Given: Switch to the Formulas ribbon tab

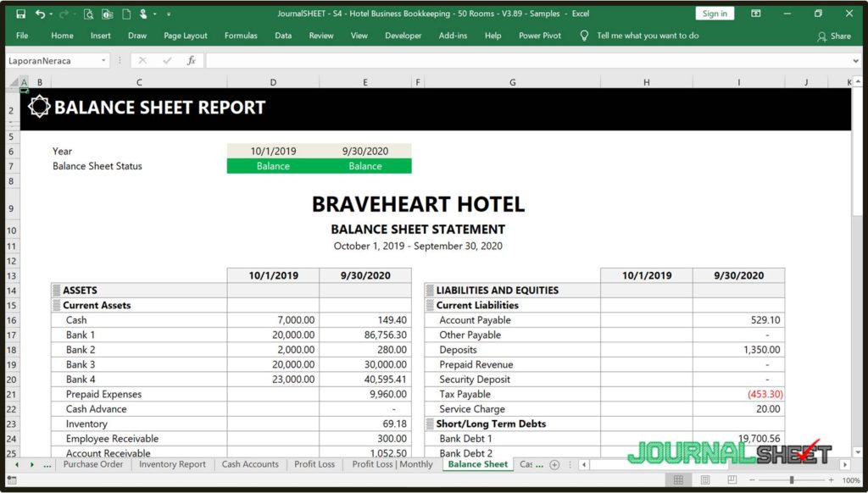Looking at the screenshot, I should coord(241,36).
